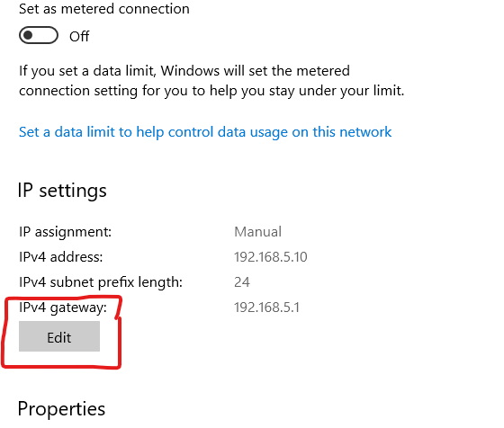Click the Edit button under IP settings

click(x=59, y=337)
